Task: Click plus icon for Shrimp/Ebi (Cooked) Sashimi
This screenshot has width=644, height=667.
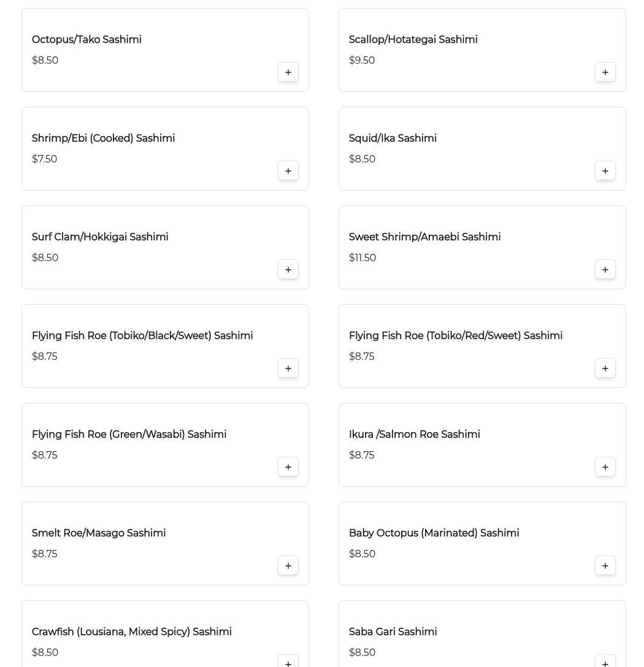Action: click(288, 171)
